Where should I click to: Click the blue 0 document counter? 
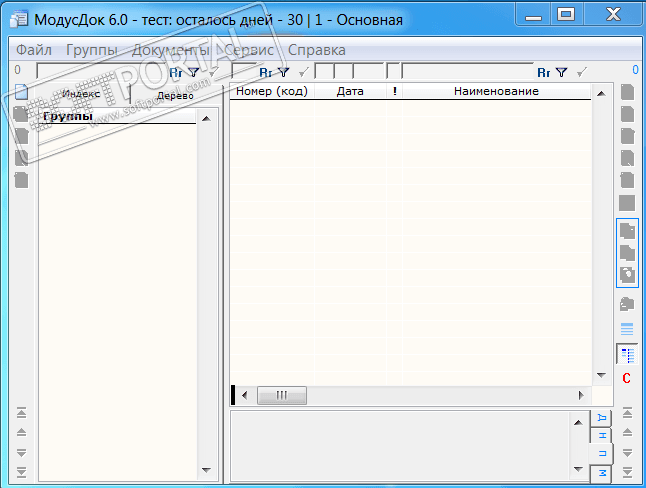635,70
